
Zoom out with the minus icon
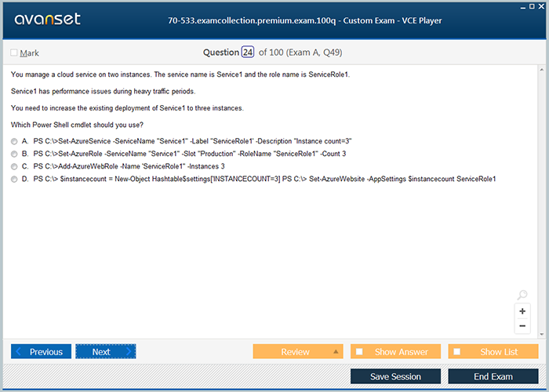pos(522,326)
